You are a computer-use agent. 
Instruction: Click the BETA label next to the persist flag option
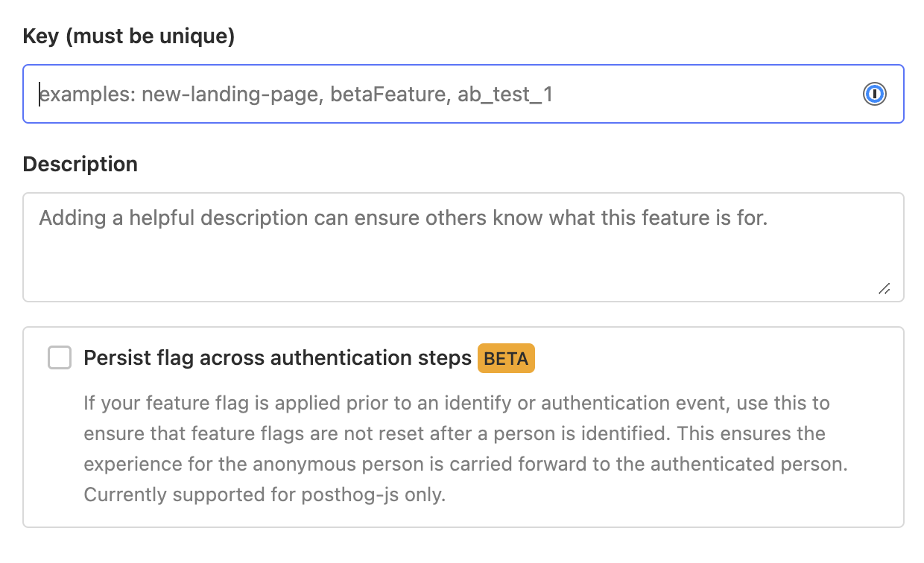506,358
